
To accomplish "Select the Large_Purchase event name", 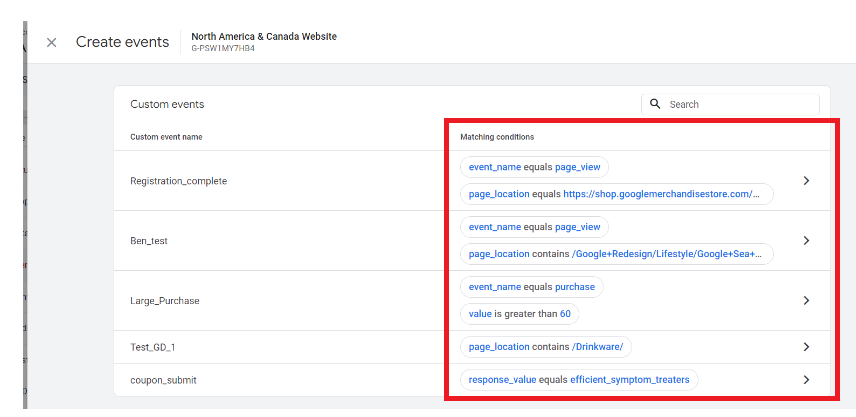I will [x=164, y=301].
